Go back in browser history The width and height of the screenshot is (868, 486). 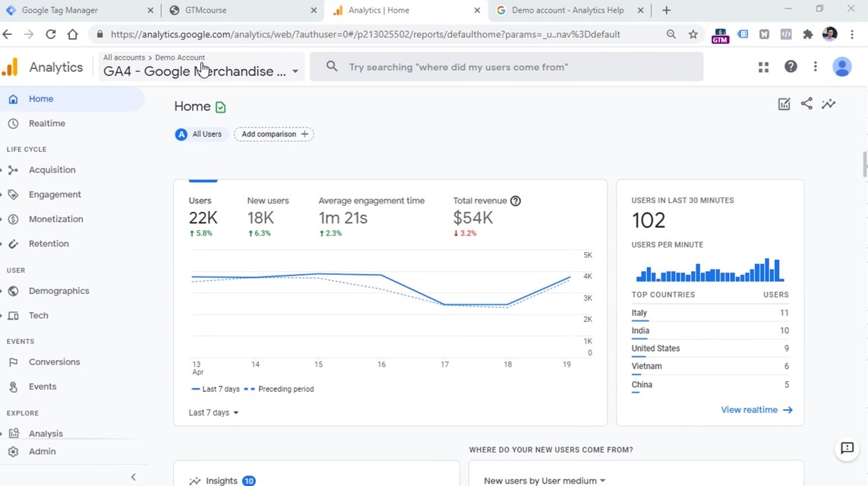tap(7, 34)
